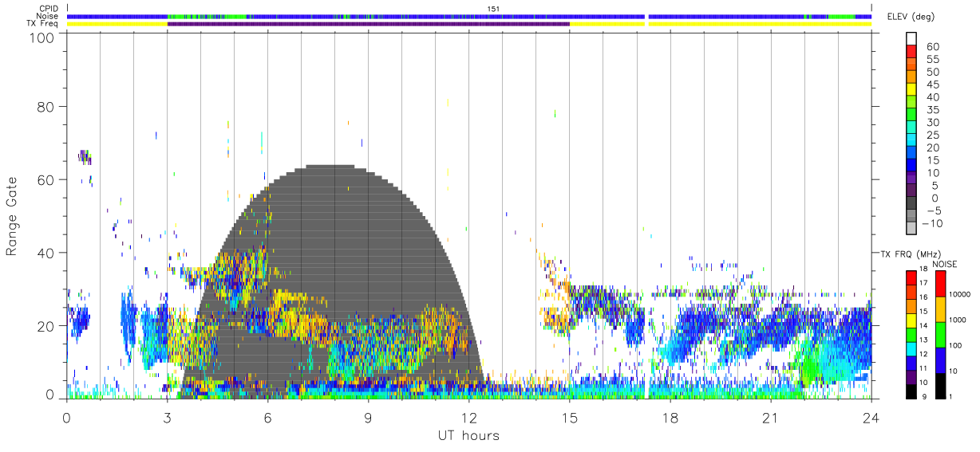
Task: Select the '35' label on ELEV colorbar
Action: click(x=933, y=110)
